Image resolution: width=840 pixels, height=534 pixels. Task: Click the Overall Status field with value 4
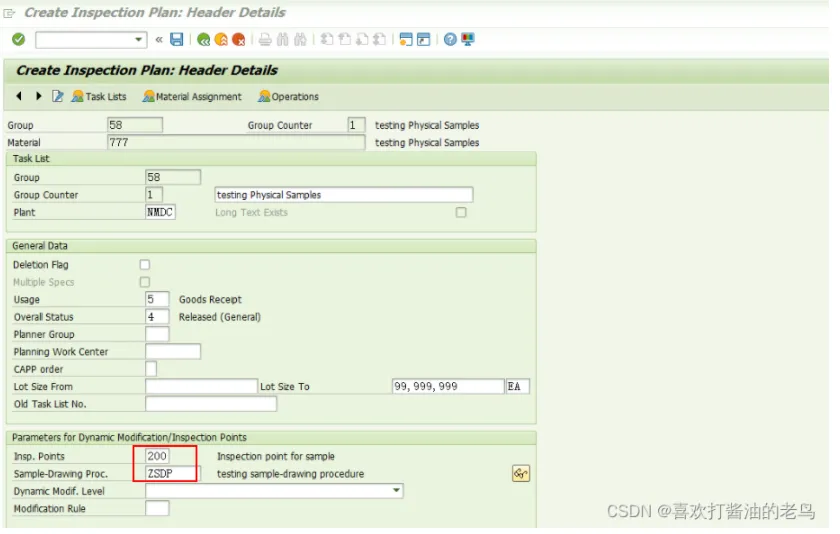click(x=157, y=317)
